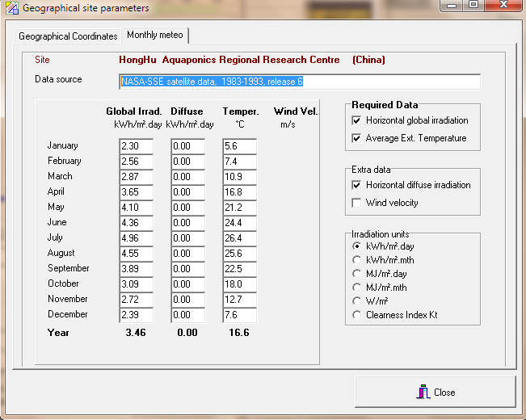The width and height of the screenshot is (526, 420).
Task: Switch to Geographical Coordinates tab
Action: click(x=68, y=36)
